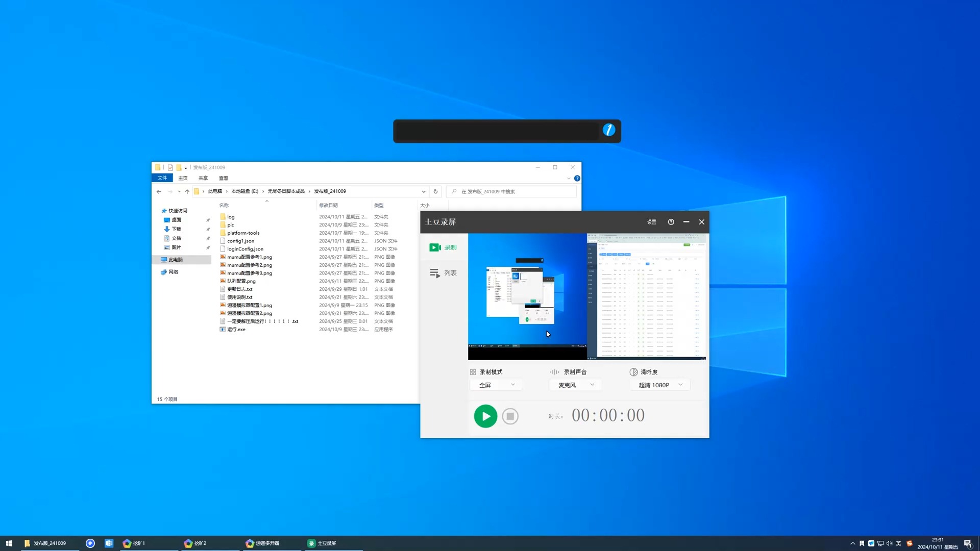Click the stop recording button

tap(510, 416)
